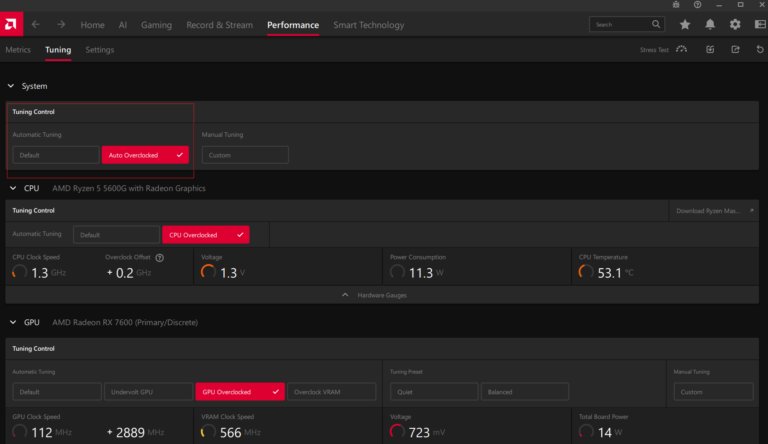Select CPU Overclocked tuning option
Screen dimensions: 768x444
click(206, 235)
